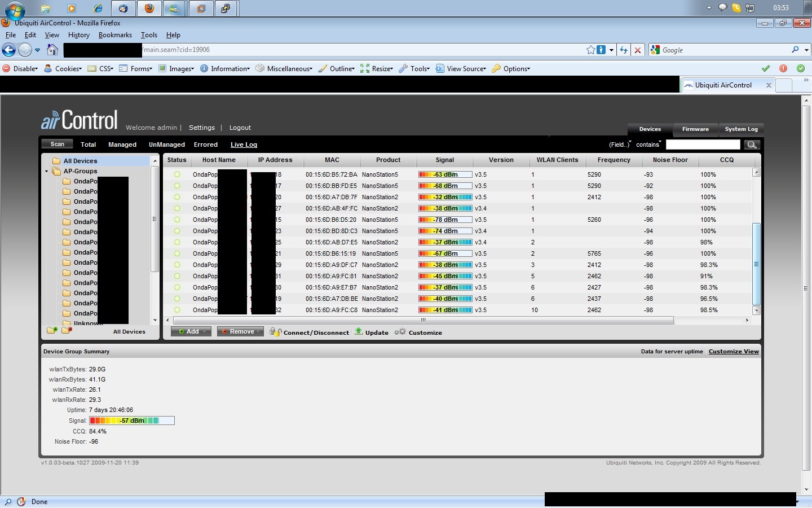Open the (Field..) filter dropdown
This screenshot has height=508, width=812.
(620, 144)
